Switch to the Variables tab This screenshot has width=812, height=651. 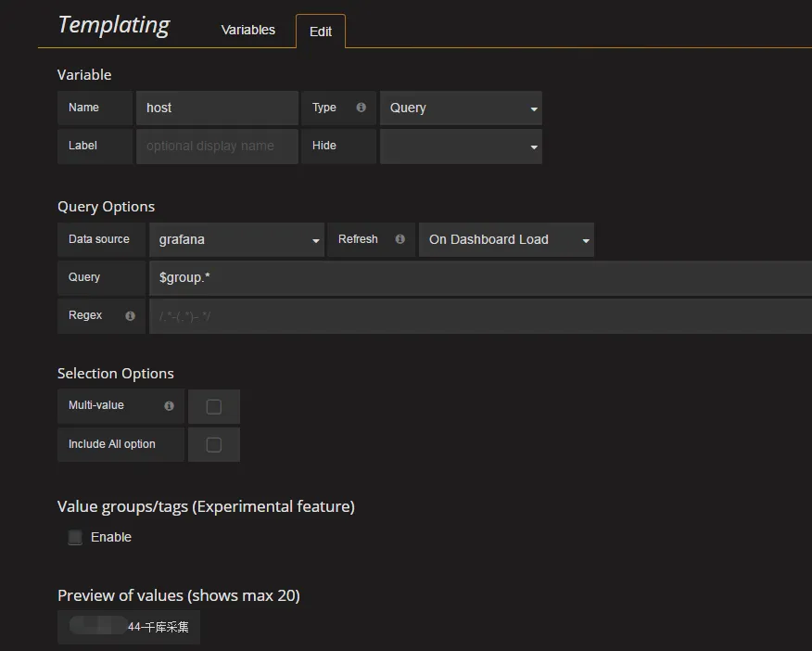pos(247,30)
